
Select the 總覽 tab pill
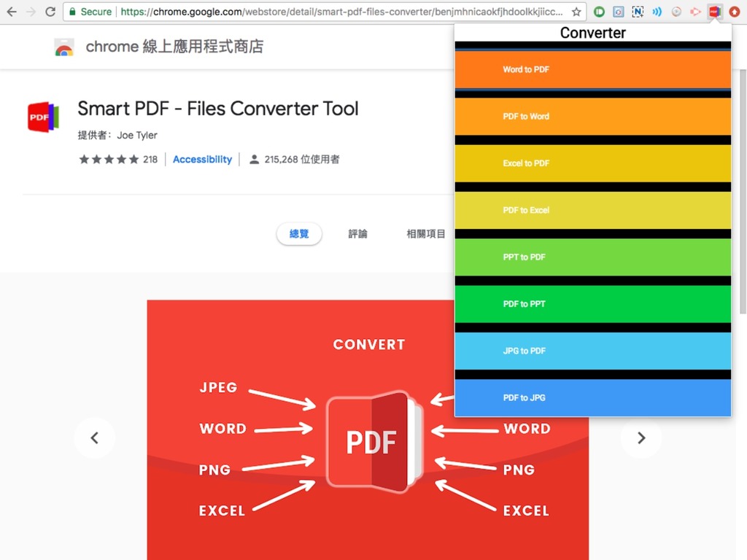(x=299, y=233)
